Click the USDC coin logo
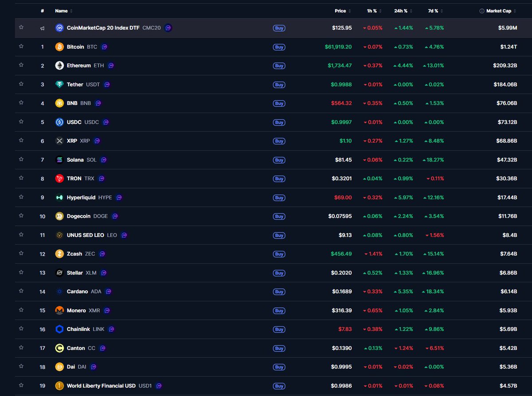Screen dimensions: 532x396 tap(59, 122)
